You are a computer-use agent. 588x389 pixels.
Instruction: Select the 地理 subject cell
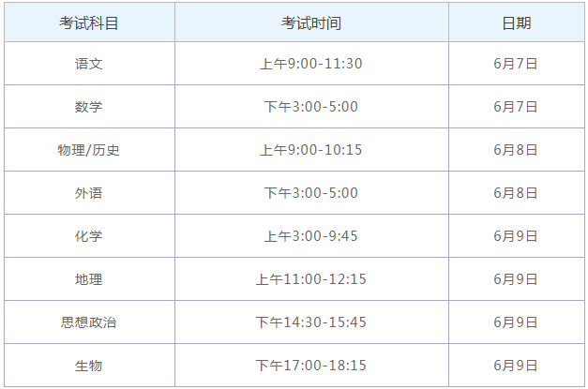pos(89,279)
